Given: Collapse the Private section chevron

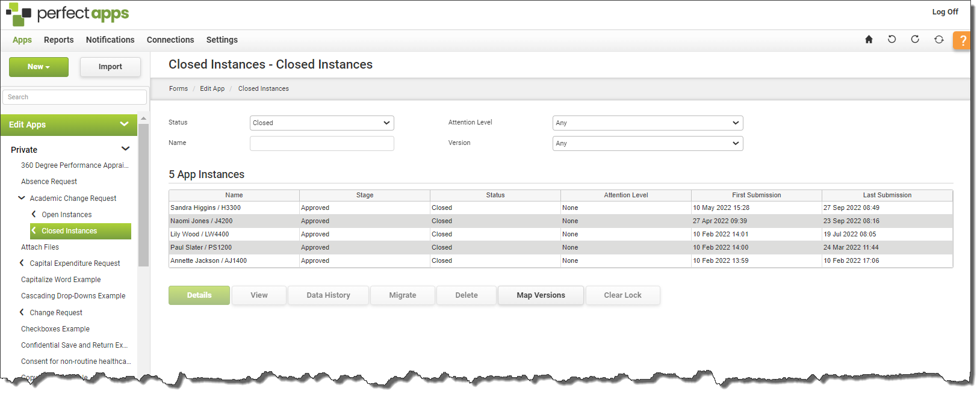Looking at the screenshot, I should [125, 149].
